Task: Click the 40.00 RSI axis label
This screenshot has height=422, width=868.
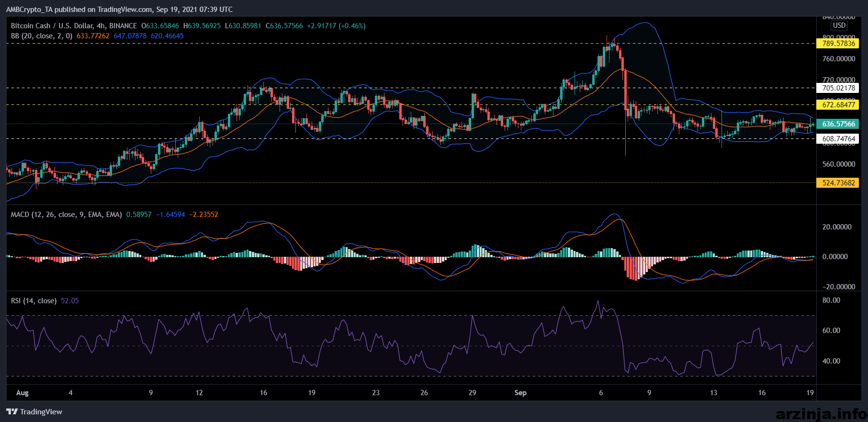Action: point(831,361)
